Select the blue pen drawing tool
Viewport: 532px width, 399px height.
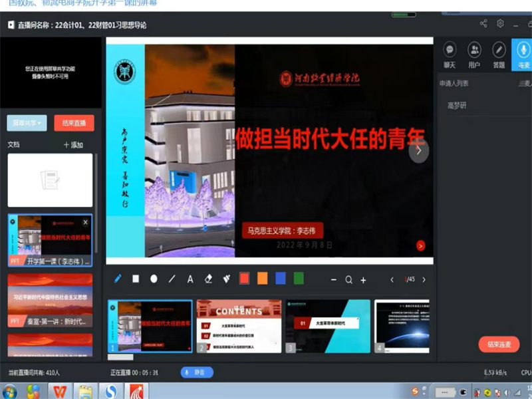(x=118, y=279)
